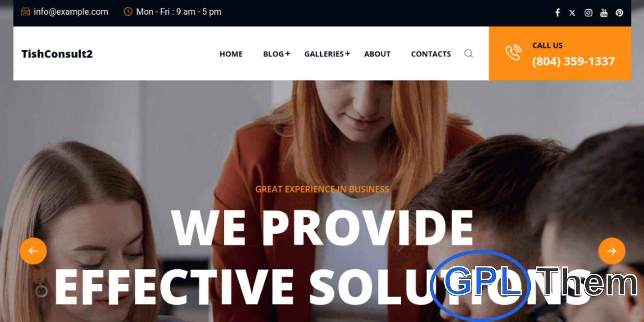Open the Pinterest social icon
644x322 pixels.
[619, 13]
